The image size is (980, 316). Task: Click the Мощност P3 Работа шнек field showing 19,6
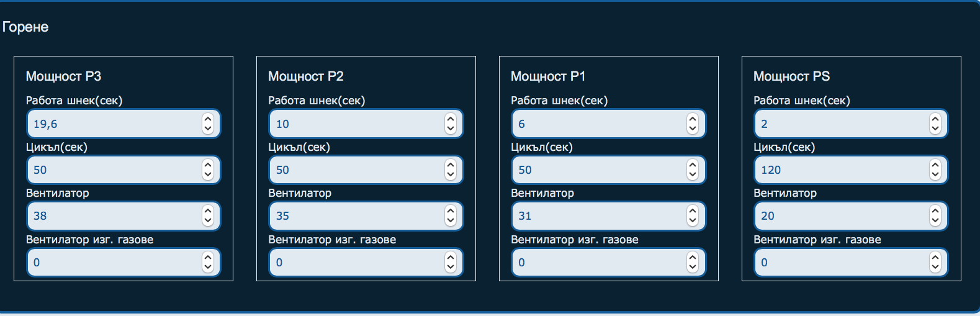coord(112,124)
